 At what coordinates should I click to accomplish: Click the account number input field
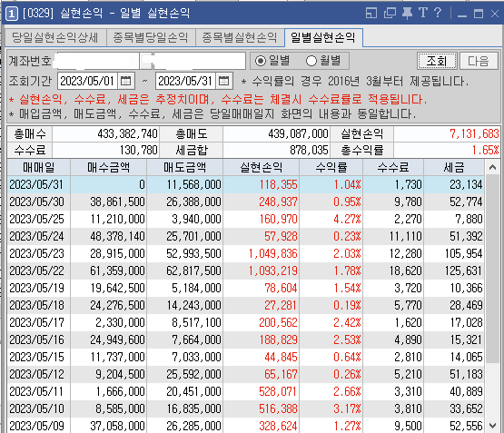(97, 61)
